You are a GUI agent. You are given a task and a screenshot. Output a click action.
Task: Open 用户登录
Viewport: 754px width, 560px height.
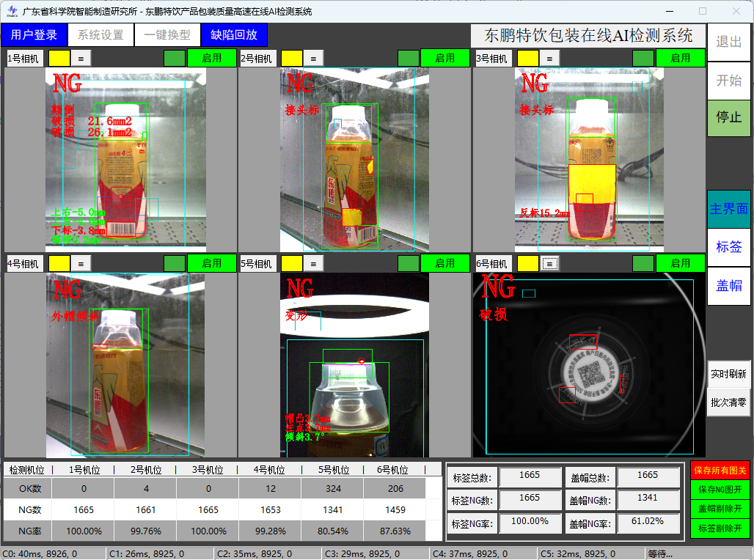[34, 35]
